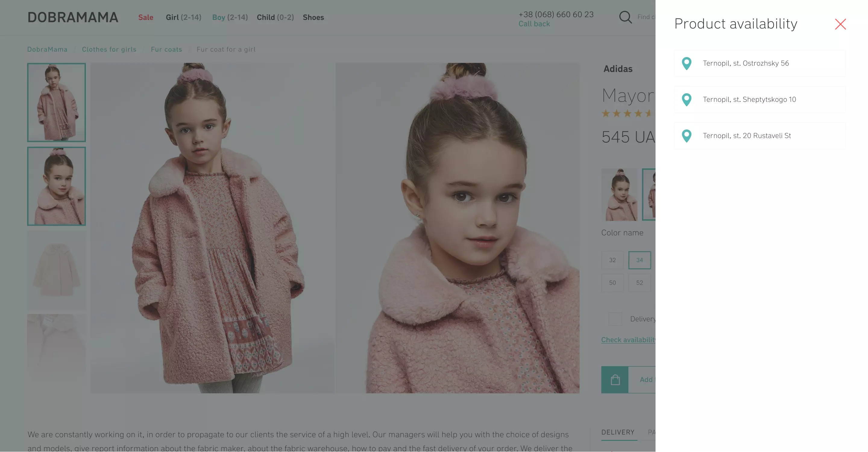Select the Ternopil, st. Sheptytskogo 10 store
Viewport: 868px width, 452px height.
pyautogui.click(x=759, y=100)
